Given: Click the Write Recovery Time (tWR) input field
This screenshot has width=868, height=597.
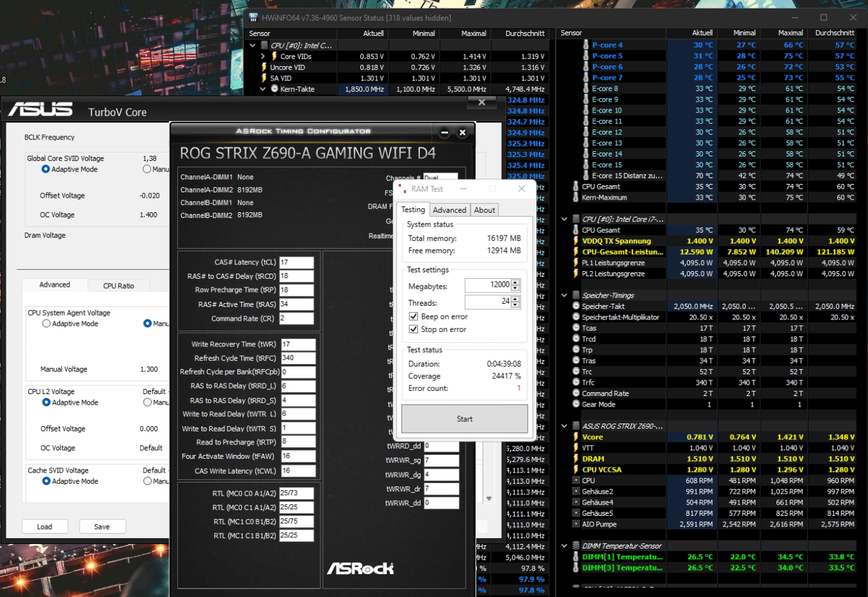Looking at the screenshot, I should pyautogui.click(x=298, y=344).
